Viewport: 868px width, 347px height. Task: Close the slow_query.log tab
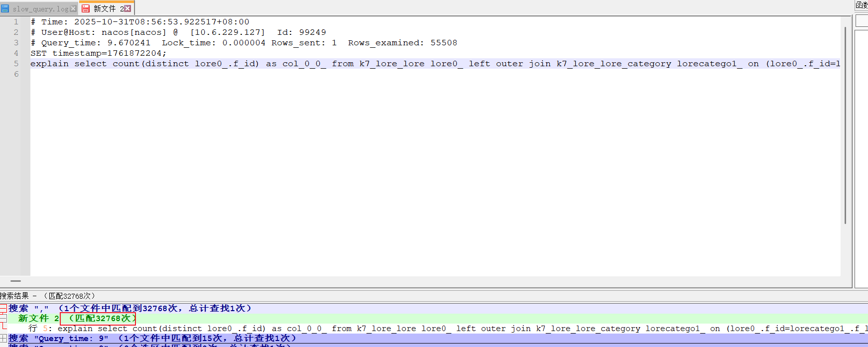tap(73, 8)
